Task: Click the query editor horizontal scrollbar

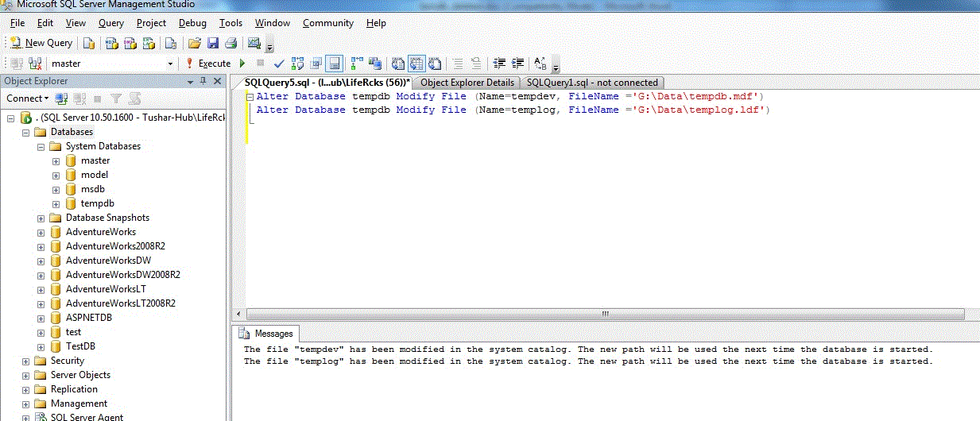Action: [605, 314]
